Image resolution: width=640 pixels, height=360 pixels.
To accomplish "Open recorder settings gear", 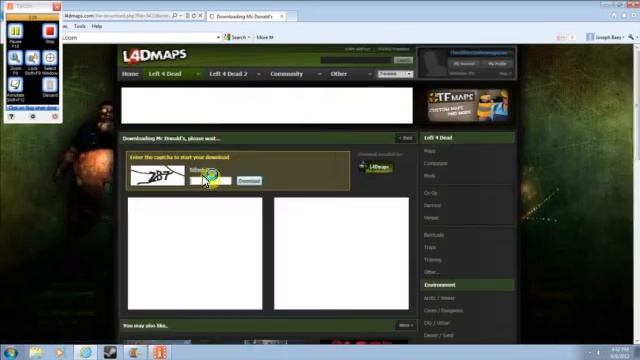I will [33, 117].
